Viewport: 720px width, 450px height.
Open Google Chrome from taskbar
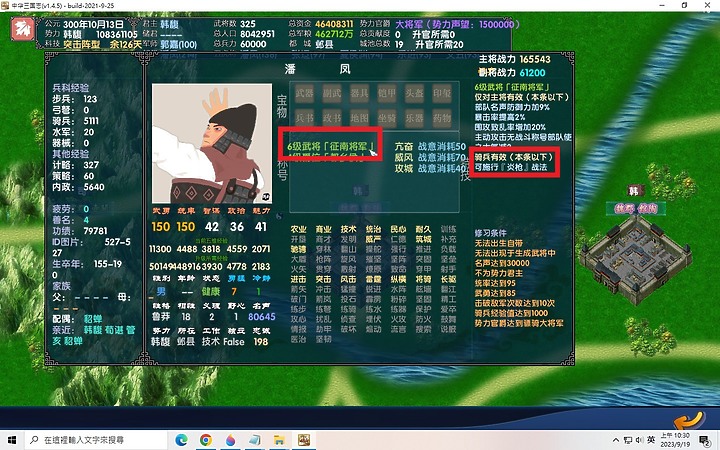pyautogui.click(x=206, y=440)
